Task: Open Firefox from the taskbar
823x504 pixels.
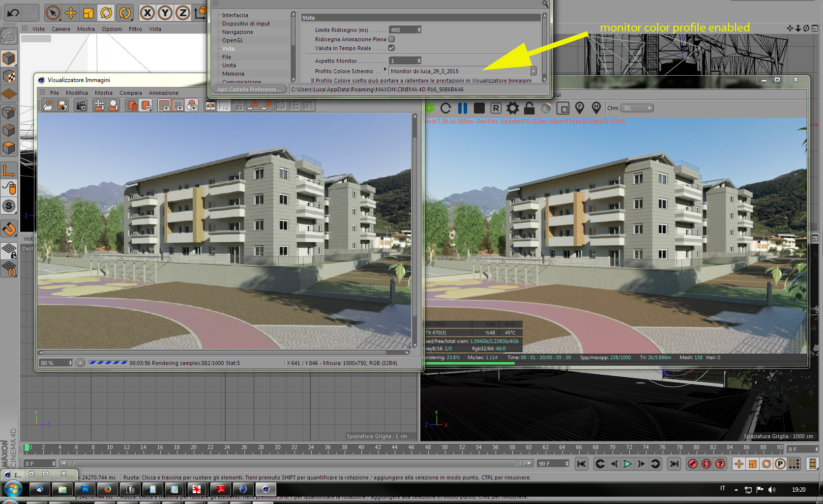Action: (107, 489)
